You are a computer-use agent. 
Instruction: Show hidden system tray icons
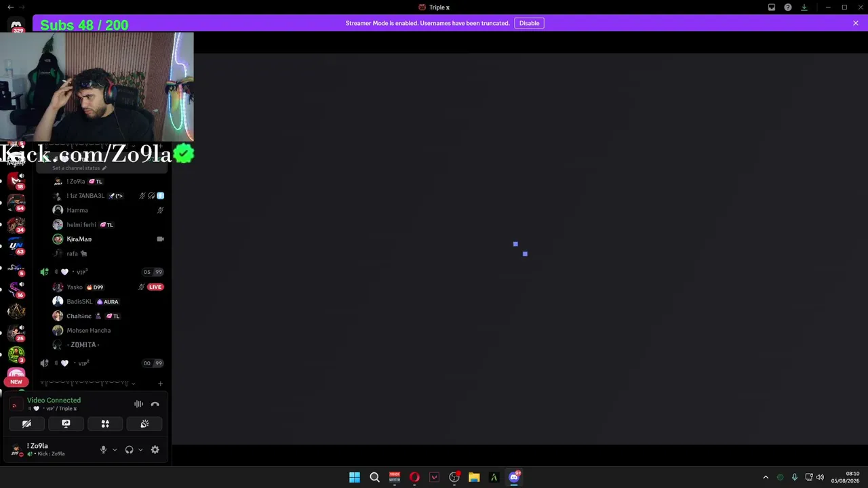coord(766,477)
